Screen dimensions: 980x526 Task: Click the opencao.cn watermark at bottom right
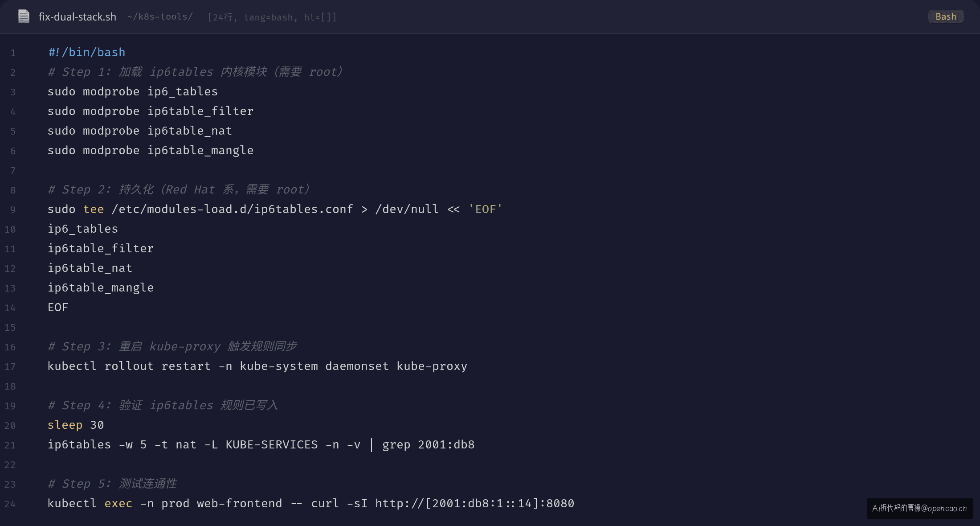(920, 508)
